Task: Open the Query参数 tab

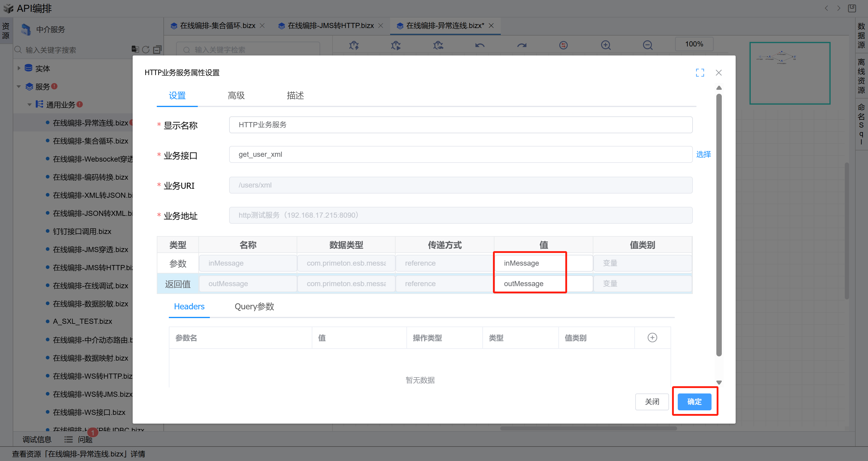Action: coord(254,307)
